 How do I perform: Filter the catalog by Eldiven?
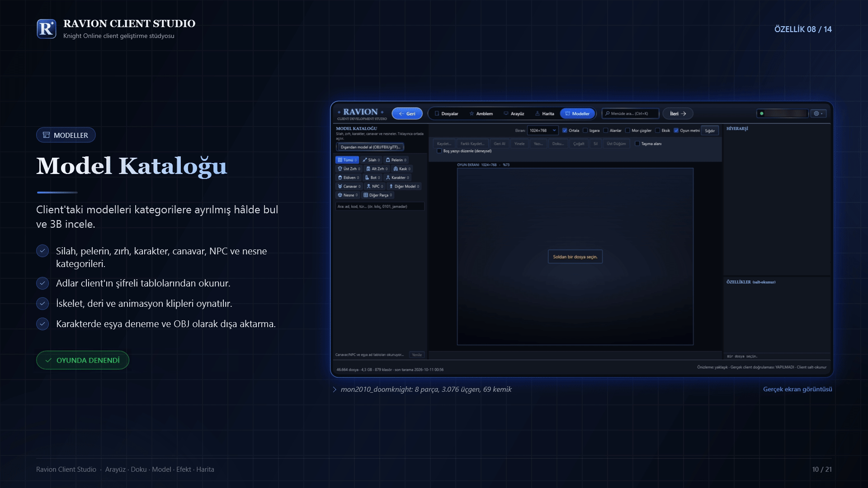[349, 178]
